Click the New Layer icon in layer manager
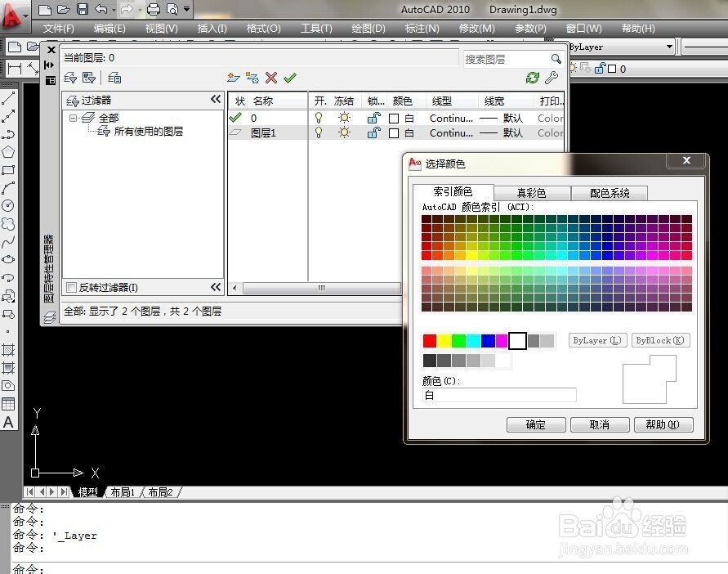 tap(233, 78)
